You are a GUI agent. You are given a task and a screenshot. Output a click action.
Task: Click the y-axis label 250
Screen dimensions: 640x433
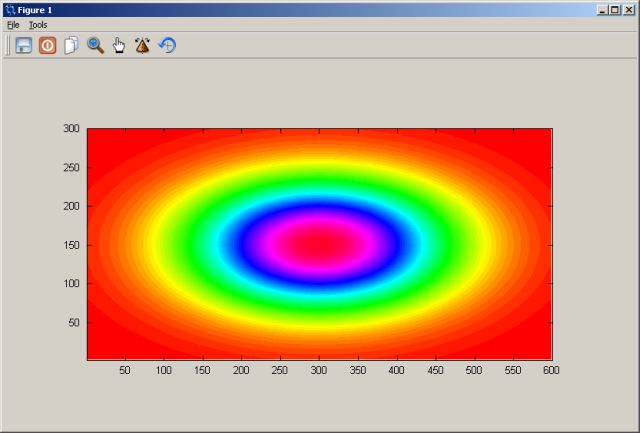pos(71,167)
